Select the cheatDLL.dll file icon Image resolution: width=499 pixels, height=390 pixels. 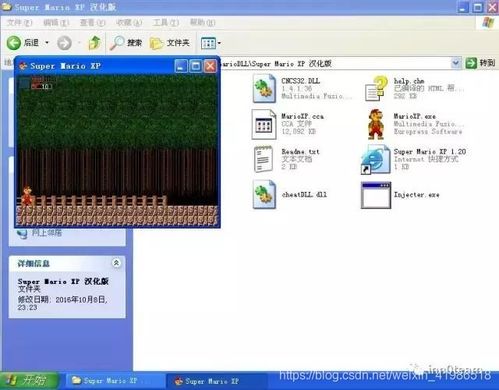[264, 194]
